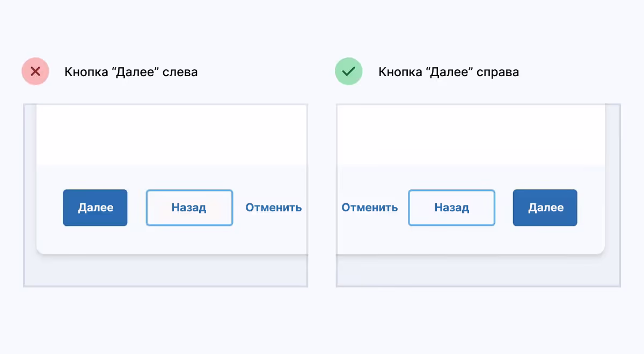Click the Отменить link in the left example
The image size is (644, 354).
pos(273,208)
